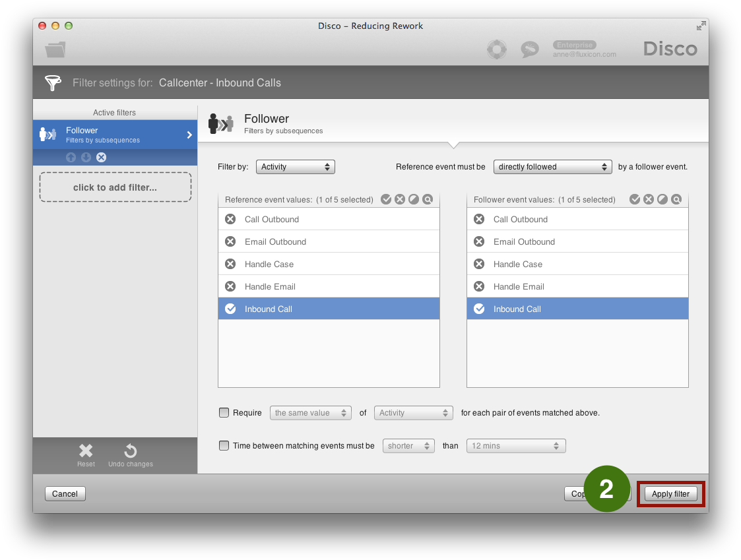Click the Reset icon in sidebar
The height and width of the screenshot is (560, 741).
point(86,455)
